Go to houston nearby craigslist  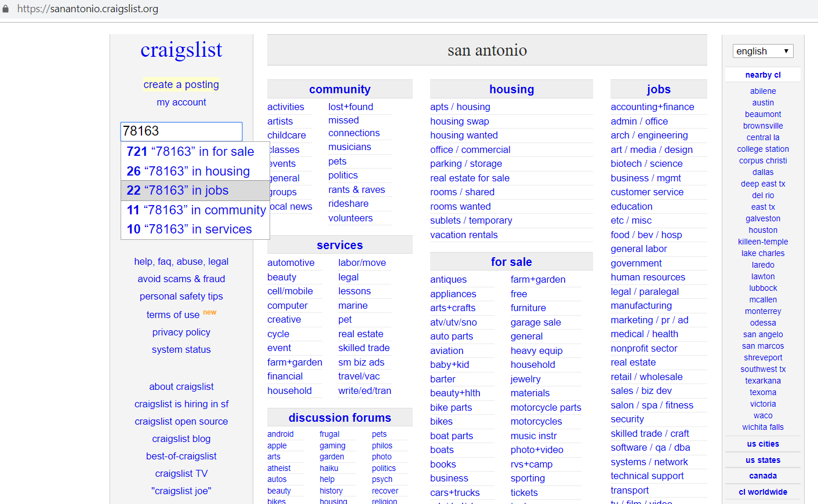(763, 230)
